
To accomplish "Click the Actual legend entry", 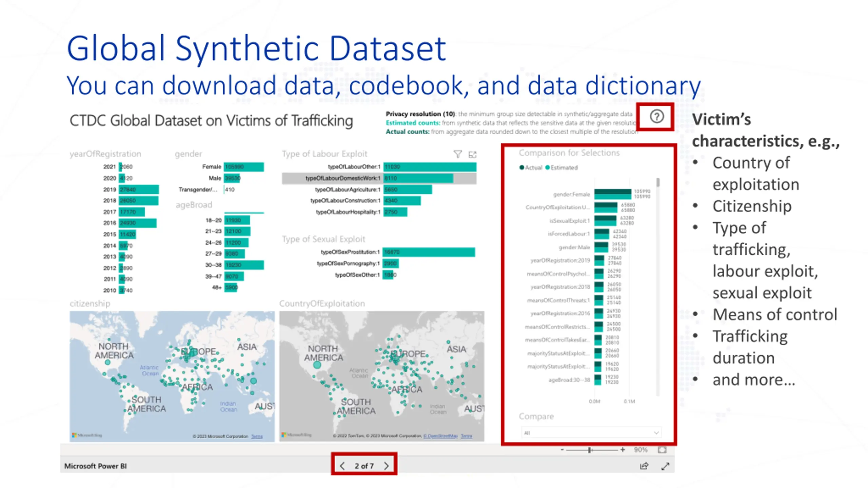I will coord(531,167).
